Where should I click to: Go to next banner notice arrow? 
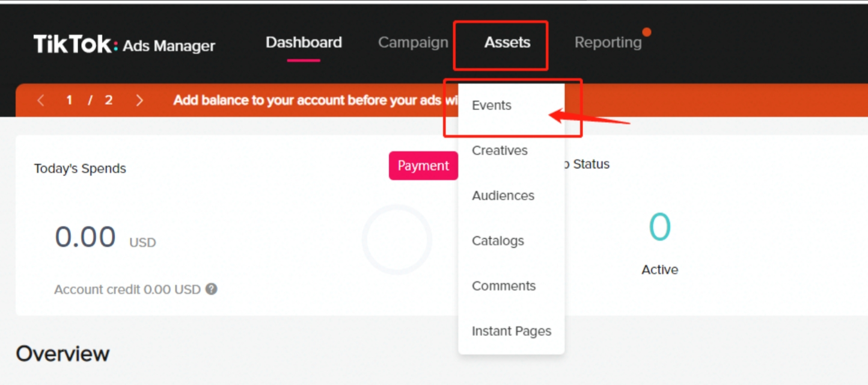click(x=139, y=100)
